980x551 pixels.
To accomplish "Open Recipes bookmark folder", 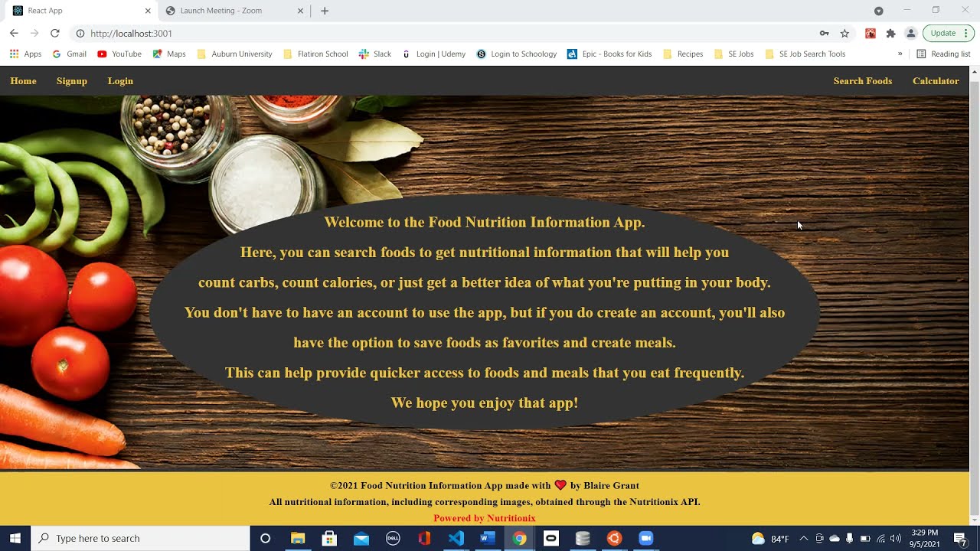I will 683,54.
